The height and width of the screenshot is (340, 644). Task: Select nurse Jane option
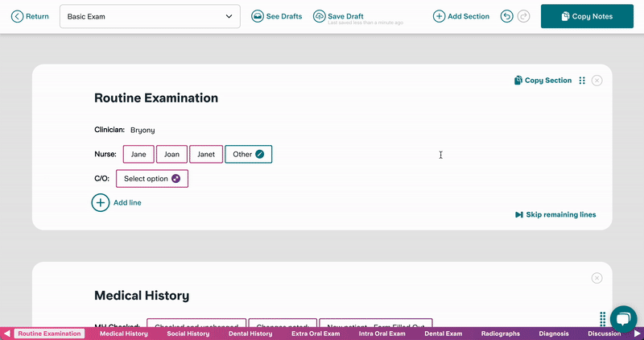138,154
